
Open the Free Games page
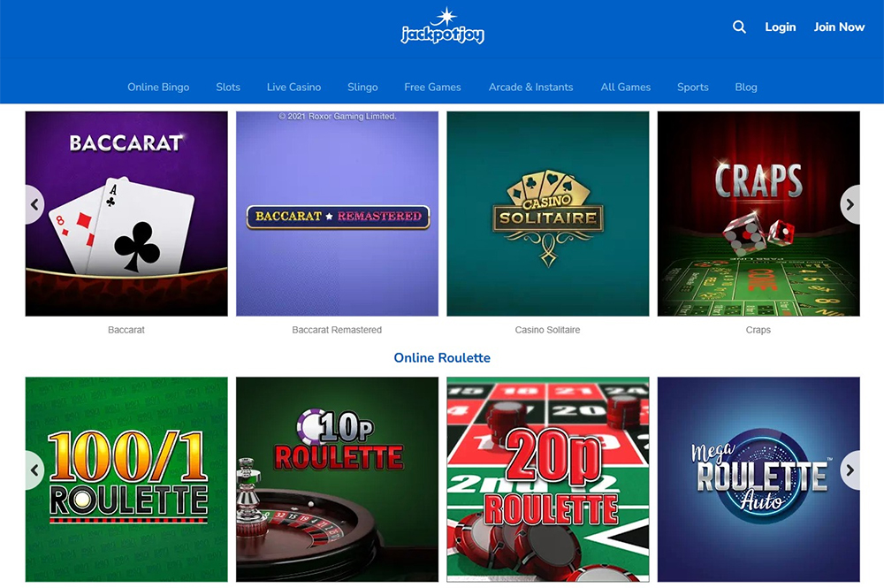click(432, 87)
